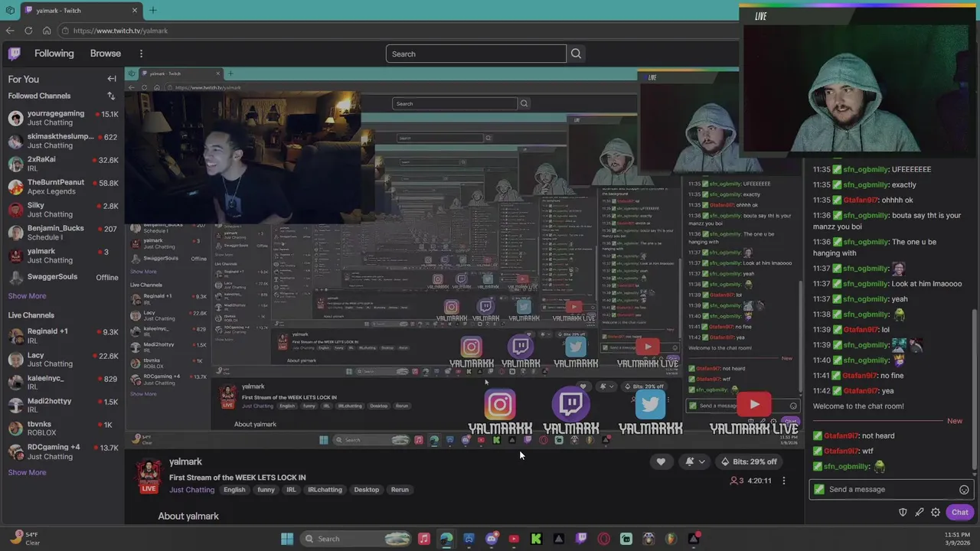980x551 pixels.
Task: Expand Show More under Live Channels
Action: [x=27, y=473]
